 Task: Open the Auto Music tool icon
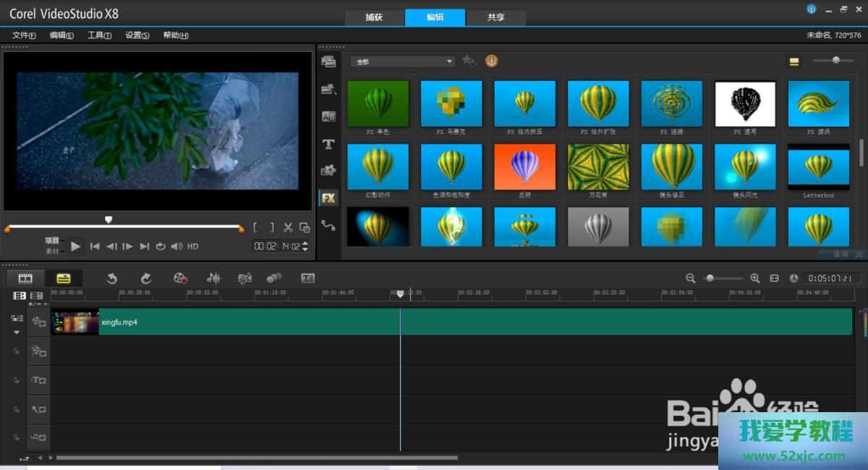245,278
